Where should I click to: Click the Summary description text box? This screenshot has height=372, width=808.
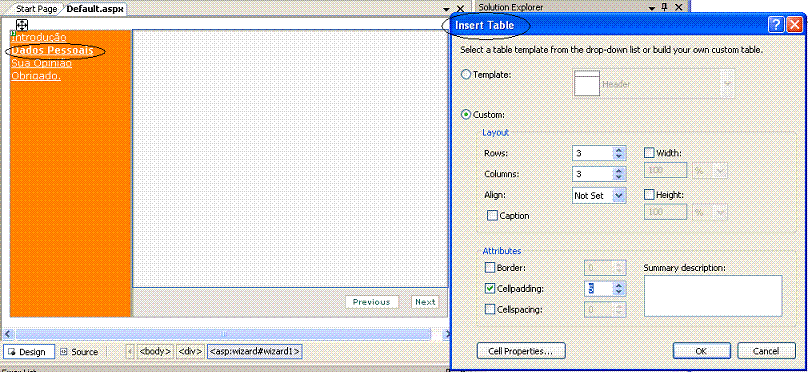(713, 296)
